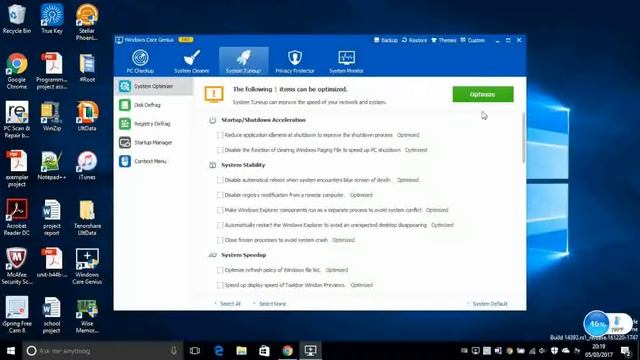
Task: Click the Select All link
Action: point(230,304)
